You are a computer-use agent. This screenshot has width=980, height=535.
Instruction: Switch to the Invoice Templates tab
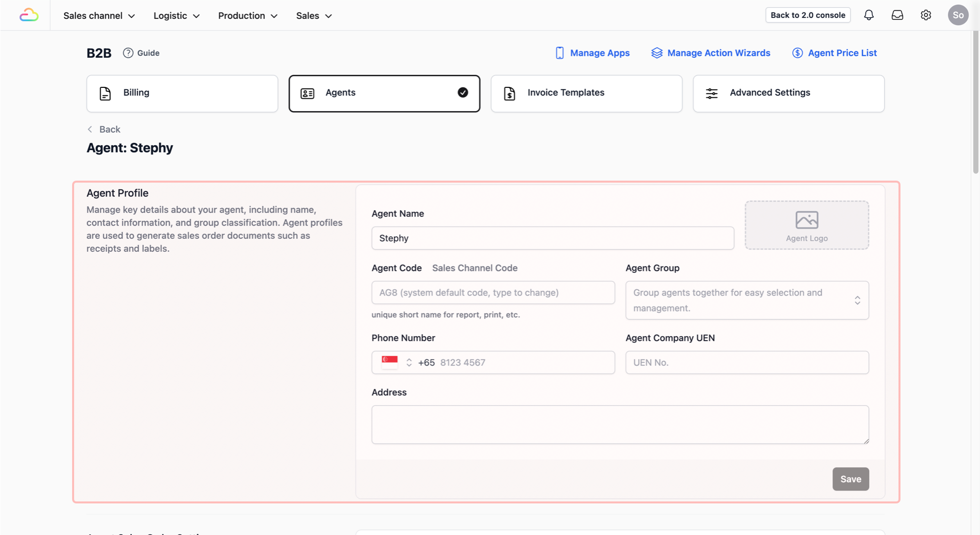point(586,93)
